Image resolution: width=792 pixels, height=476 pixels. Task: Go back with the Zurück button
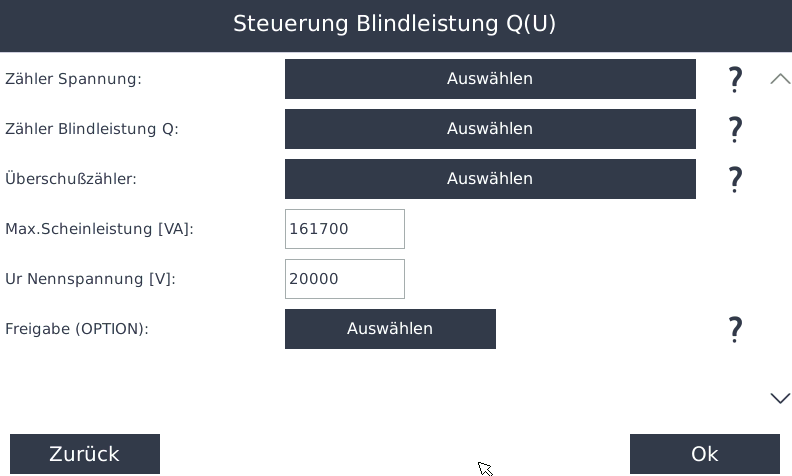[x=85, y=454]
